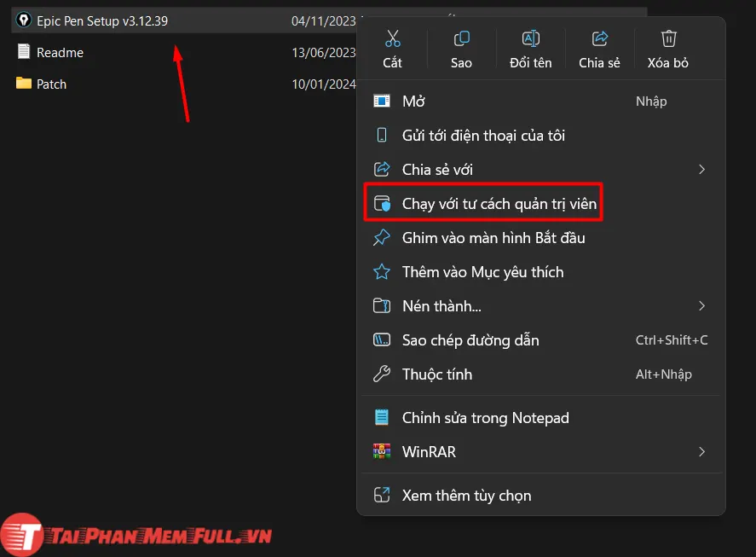This screenshot has height=557, width=756.
Task: Select the Đổi tên (Rename) icon
Action: [530, 38]
